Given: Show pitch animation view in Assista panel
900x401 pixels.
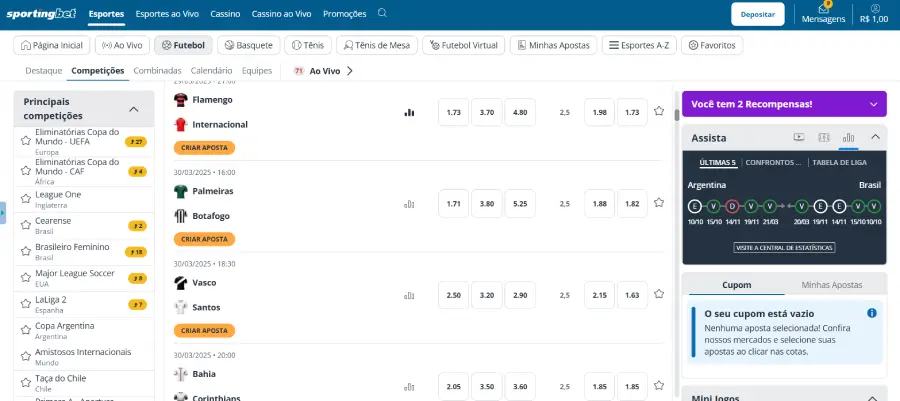Looking at the screenshot, I should click(x=824, y=137).
